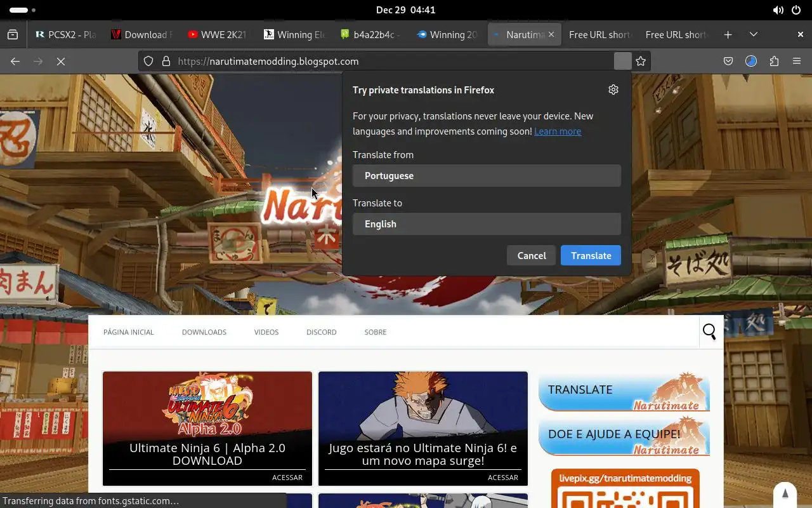Open the Firefox hamburger menu
The width and height of the screenshot is (812, 508).
coord(797,62)
